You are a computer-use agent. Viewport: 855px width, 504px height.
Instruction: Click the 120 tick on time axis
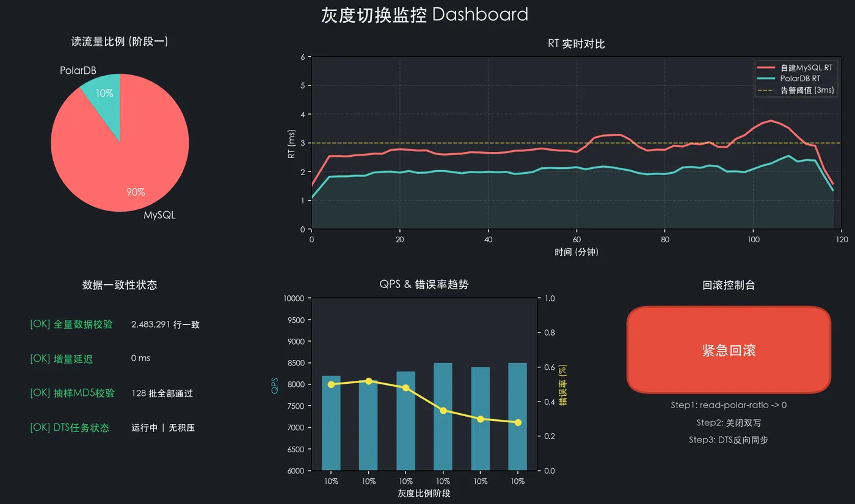click(x=842, y=240)
